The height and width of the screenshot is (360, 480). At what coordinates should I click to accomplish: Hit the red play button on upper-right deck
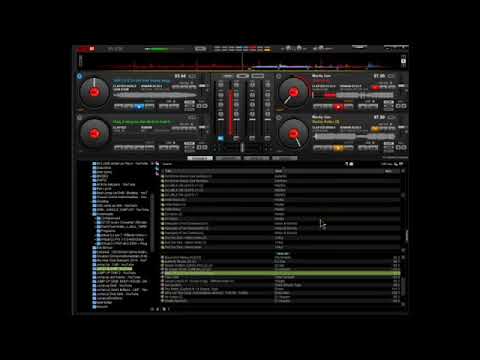coord(338,107)
